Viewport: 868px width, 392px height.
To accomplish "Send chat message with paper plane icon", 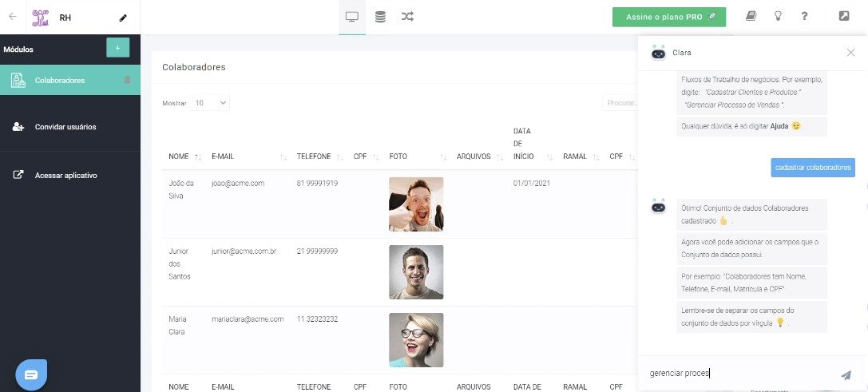I will tap(846, 375).
